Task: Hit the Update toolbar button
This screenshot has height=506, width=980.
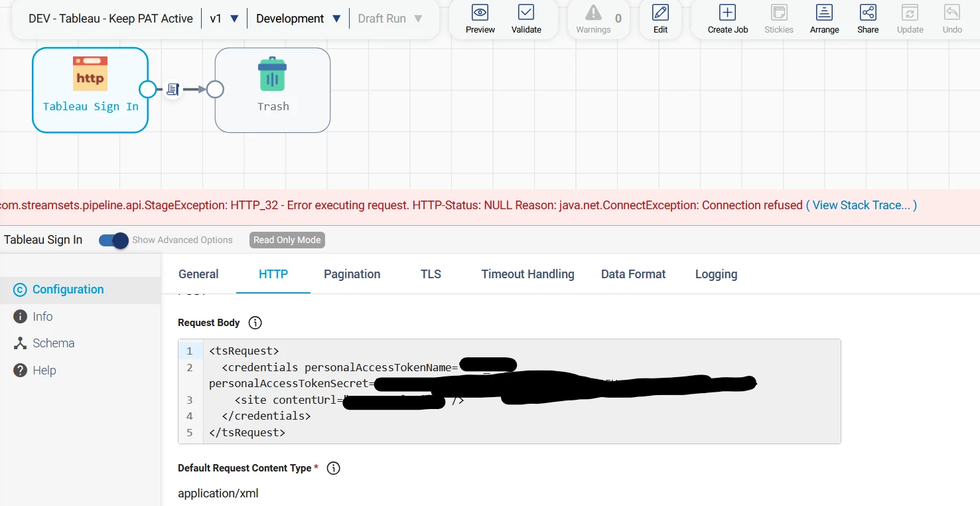Action: [x=910, y=19]
